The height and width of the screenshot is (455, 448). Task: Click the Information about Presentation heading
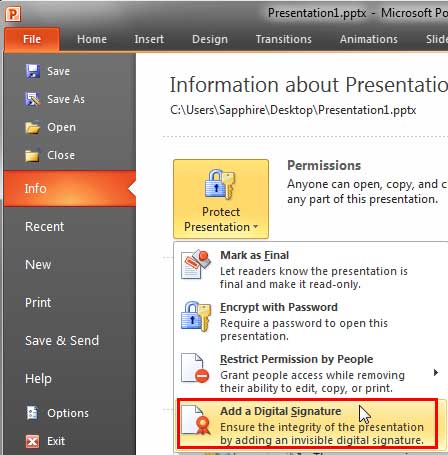coord(309,85)
